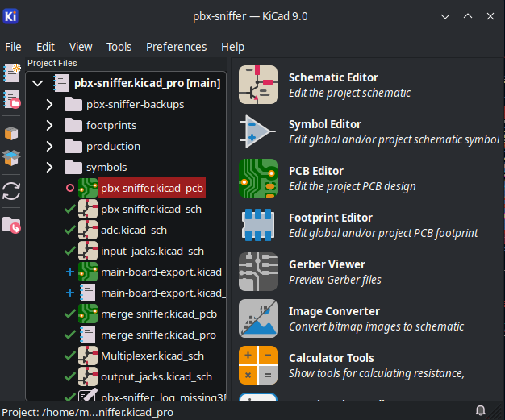Viewport: 505px width, 420px height.
Task: Open the File menu
Action: (x=13, y=47)
